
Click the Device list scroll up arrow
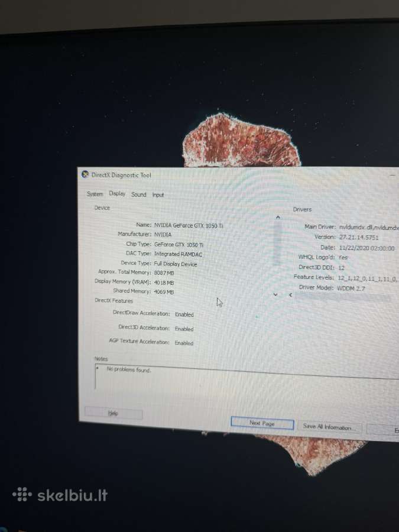[x=278, y=217]
